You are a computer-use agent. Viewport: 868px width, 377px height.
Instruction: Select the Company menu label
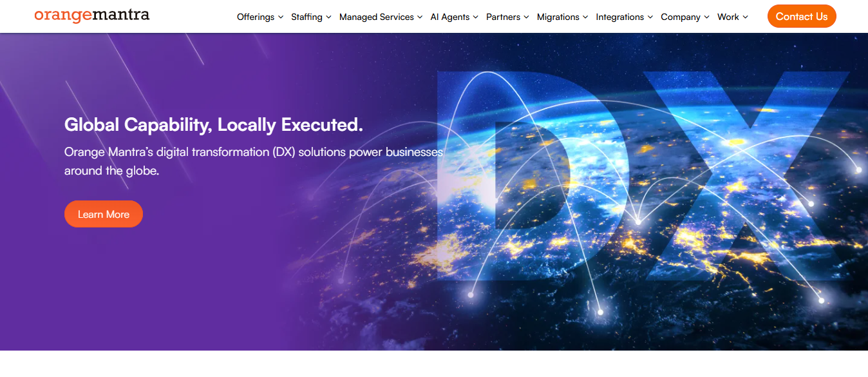tap(681, 17)
